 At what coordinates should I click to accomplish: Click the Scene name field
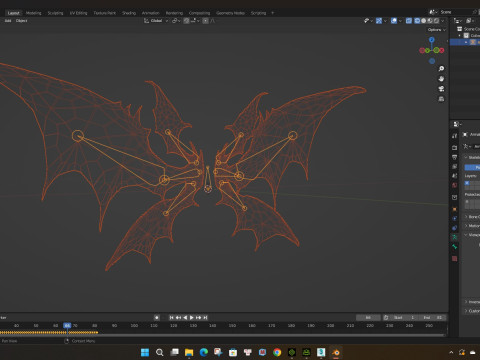(x=455, y=12)
